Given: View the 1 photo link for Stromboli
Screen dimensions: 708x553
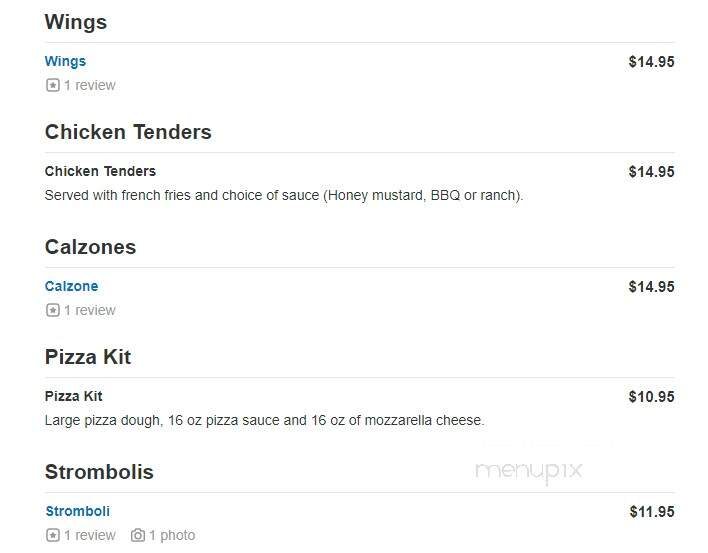Looking at the screenshot, I should pos(172,535).
